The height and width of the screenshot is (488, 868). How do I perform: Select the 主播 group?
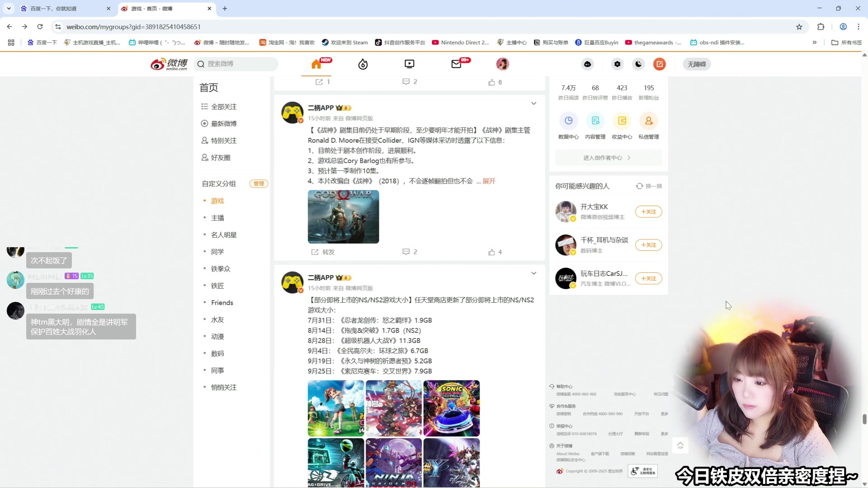(217, 218)
